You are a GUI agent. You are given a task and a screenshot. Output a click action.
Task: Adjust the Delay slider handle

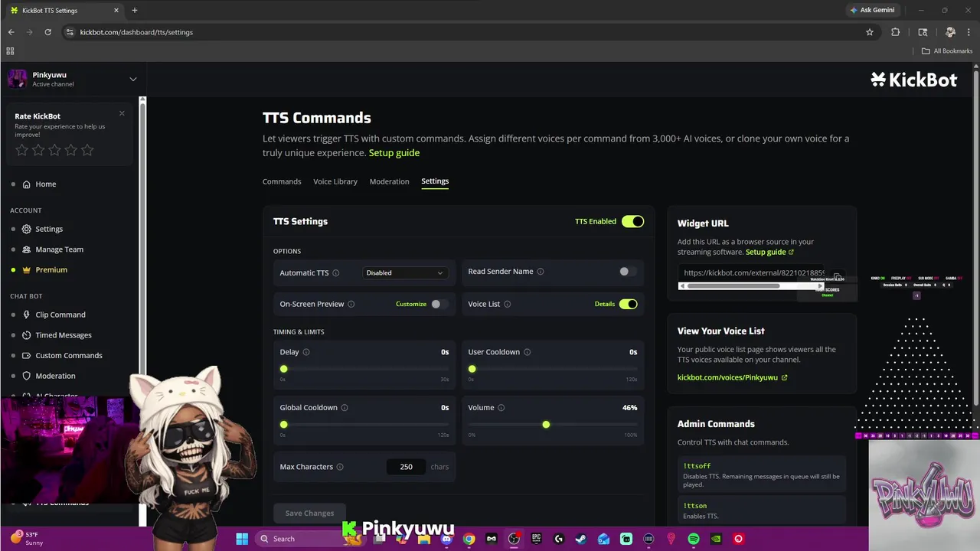click(x=283, y=370)
